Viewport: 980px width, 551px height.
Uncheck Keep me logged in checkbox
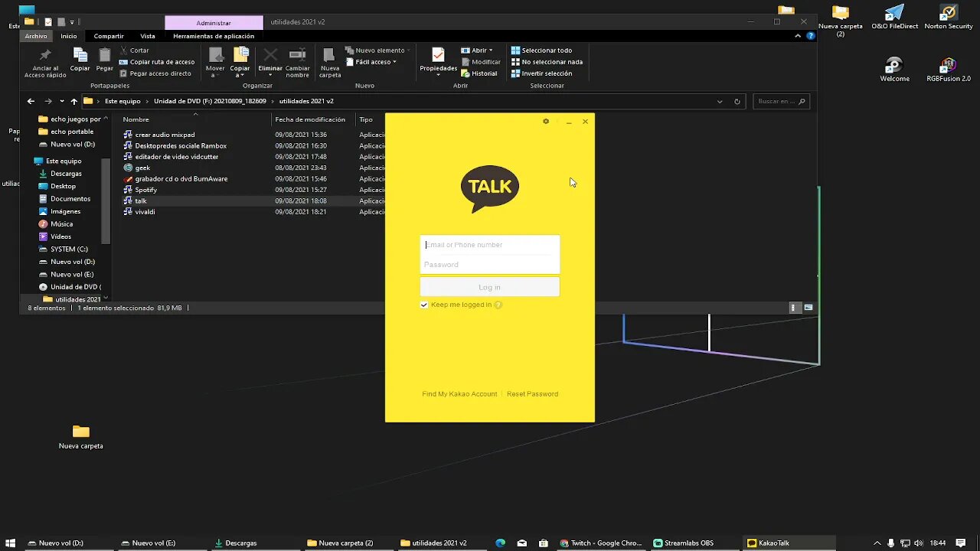coord(424,305)
